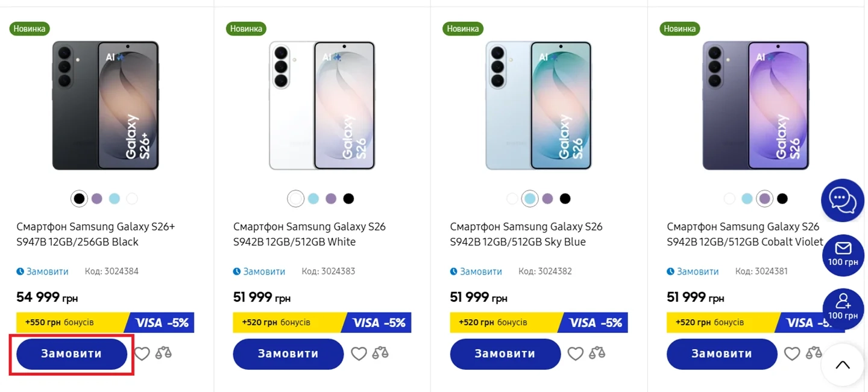Open Galaxy S26 512GB White product title
Image resolution: width=868 pixels, height=392 pixels.
coord(309,234)
